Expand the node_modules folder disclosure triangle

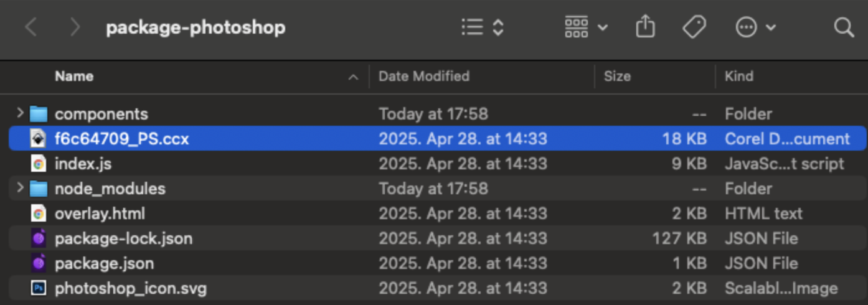click(20, 188)
